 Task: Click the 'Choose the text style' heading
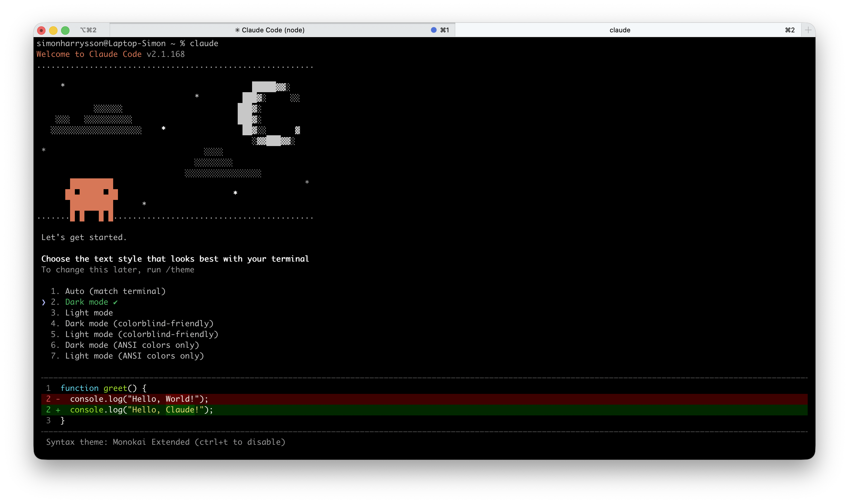[175, 259]
